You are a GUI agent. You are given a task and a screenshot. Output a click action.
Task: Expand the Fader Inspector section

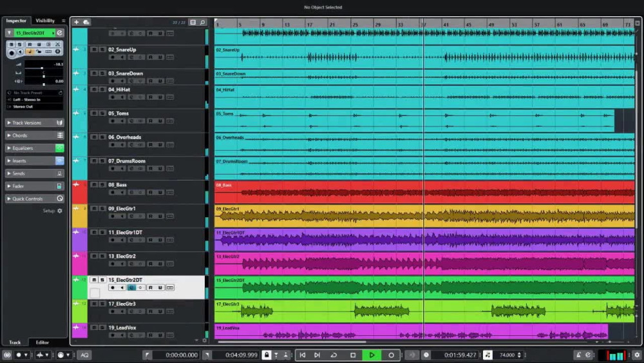pyautogui.click(x=9, y=186)
